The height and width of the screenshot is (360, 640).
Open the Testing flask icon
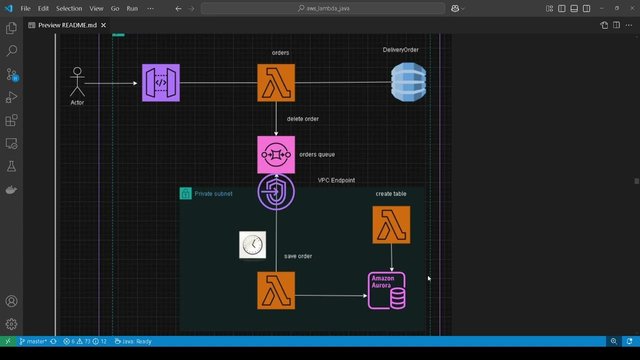tap(11, 167)
